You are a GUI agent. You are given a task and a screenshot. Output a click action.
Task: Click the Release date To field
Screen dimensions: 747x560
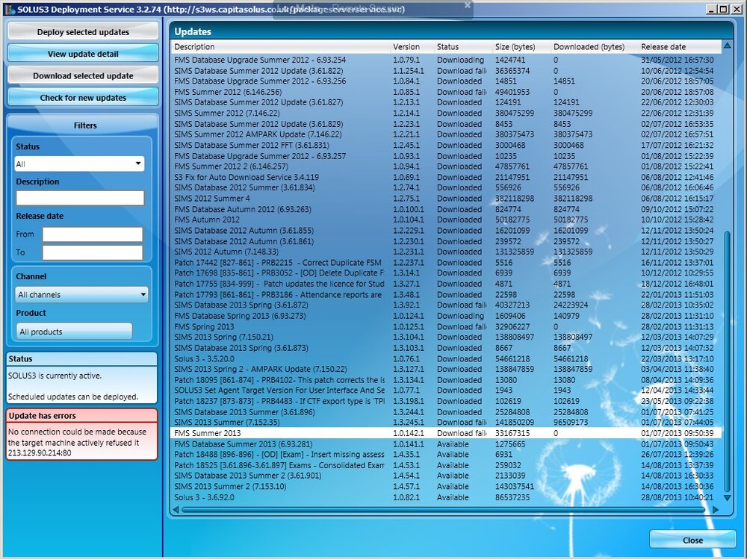coord(93,252)
